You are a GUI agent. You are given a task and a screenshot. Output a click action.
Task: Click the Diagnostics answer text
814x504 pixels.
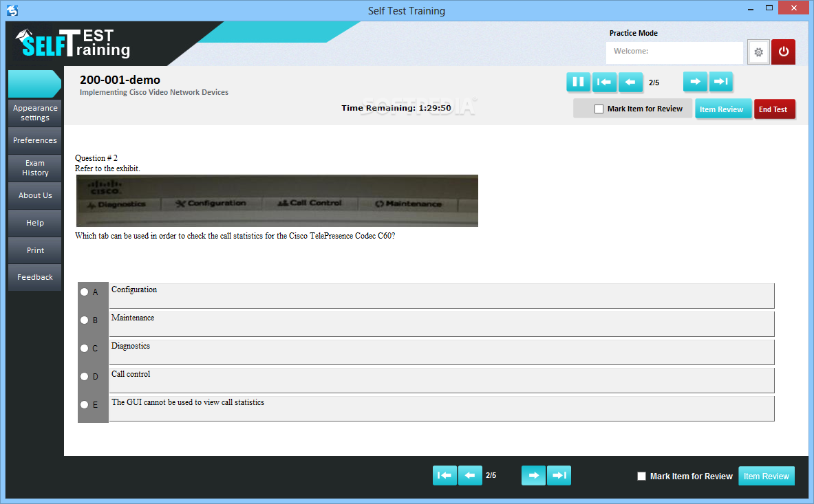[x=131, y=346]
